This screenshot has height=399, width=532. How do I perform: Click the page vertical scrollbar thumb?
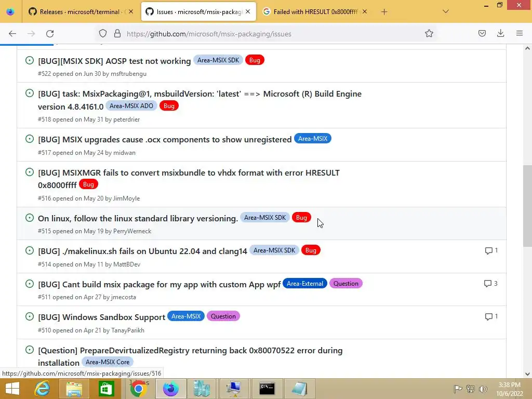(527, 206)
